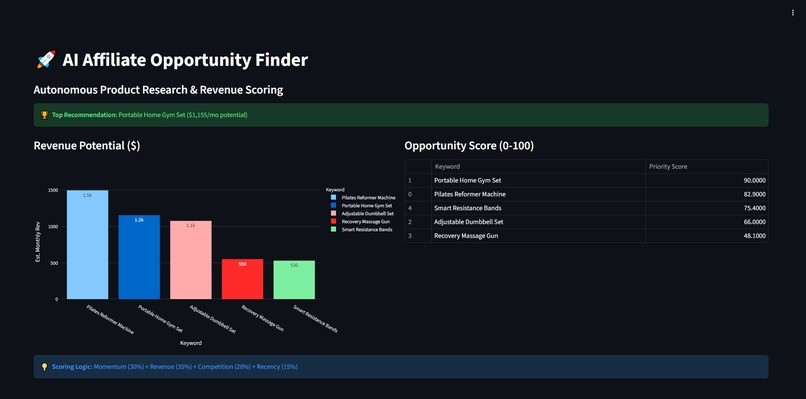
Task: Click the rocket emoji in the title
Action: (x=46, y=60)
